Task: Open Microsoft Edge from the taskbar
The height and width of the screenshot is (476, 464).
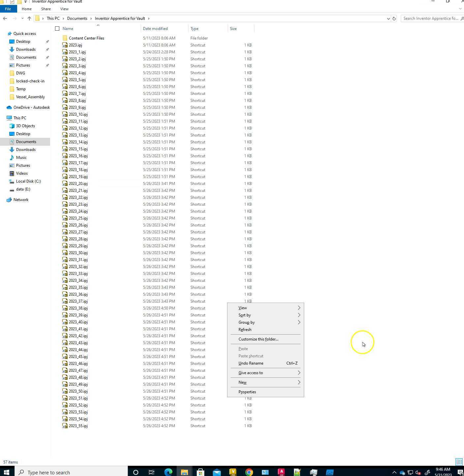Action: pos(169,472)
